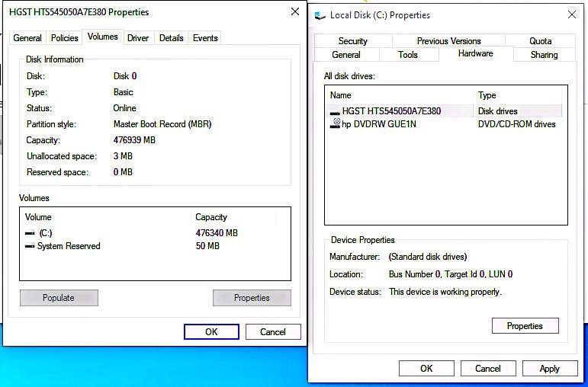Click the Disk 0 value
Viewport: 588px width, 387px height.
coord(125,76)
